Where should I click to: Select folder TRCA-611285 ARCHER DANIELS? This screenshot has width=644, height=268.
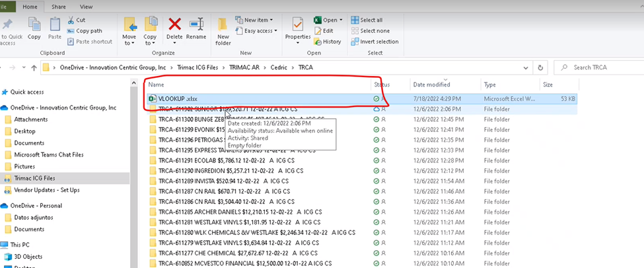361,212
